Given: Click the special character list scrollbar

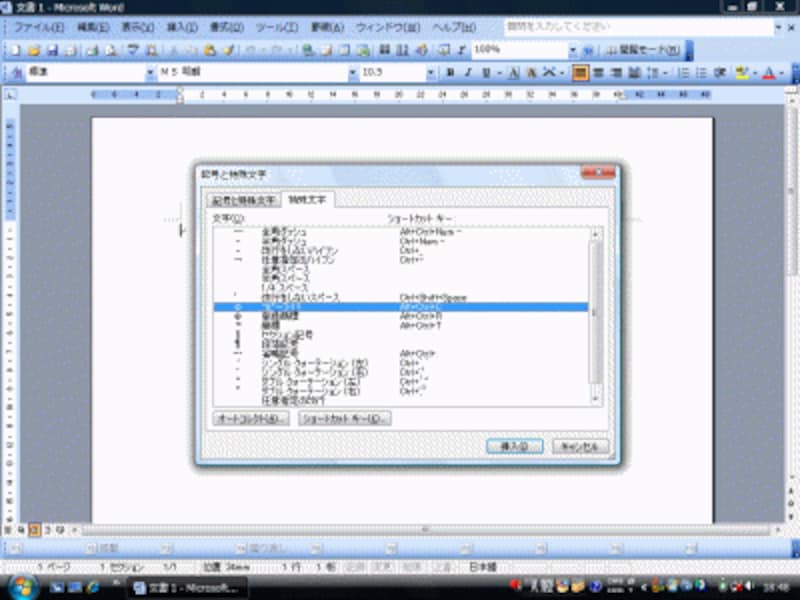Looking at the screenshot, I should point(592,316).
